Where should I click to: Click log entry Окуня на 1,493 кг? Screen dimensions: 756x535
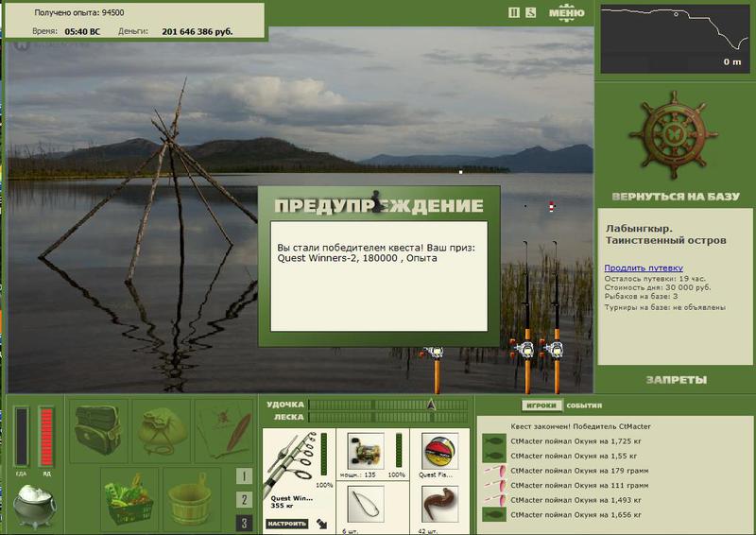coord(576,500)
